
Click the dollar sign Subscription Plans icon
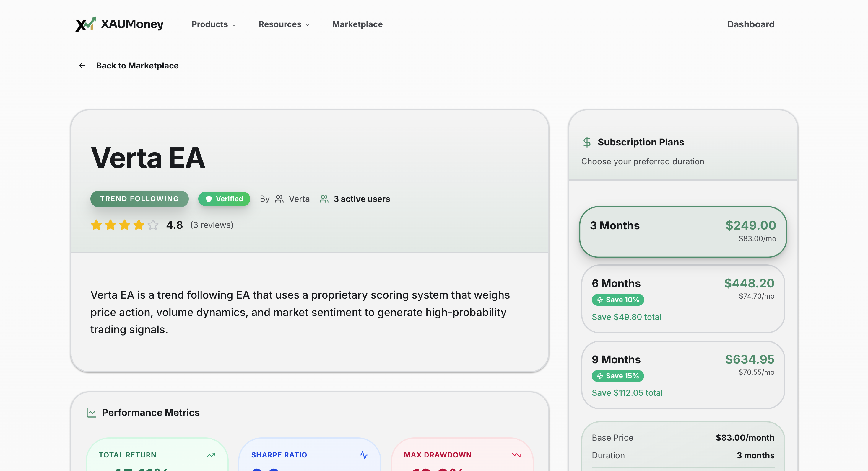(587, 142)
